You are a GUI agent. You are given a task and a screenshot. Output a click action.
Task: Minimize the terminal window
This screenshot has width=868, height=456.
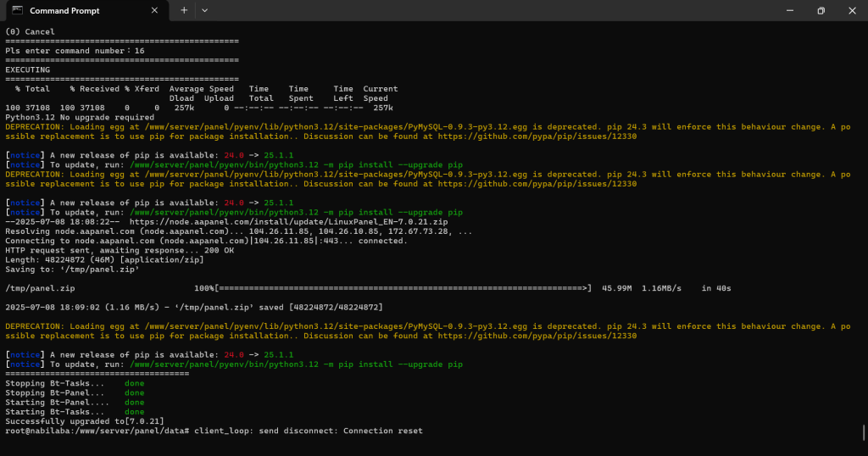(x=787, y=10)
